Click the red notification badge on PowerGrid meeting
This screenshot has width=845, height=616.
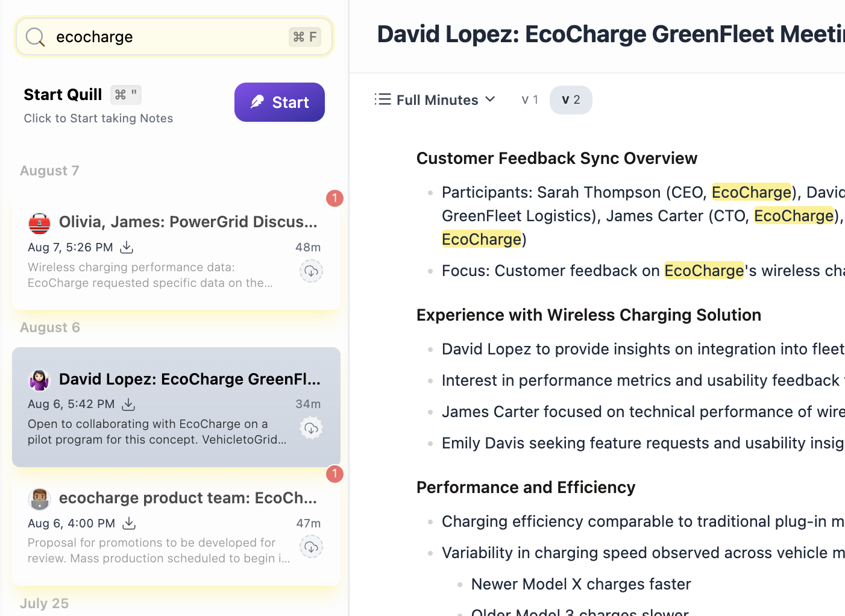click(335, 198)
